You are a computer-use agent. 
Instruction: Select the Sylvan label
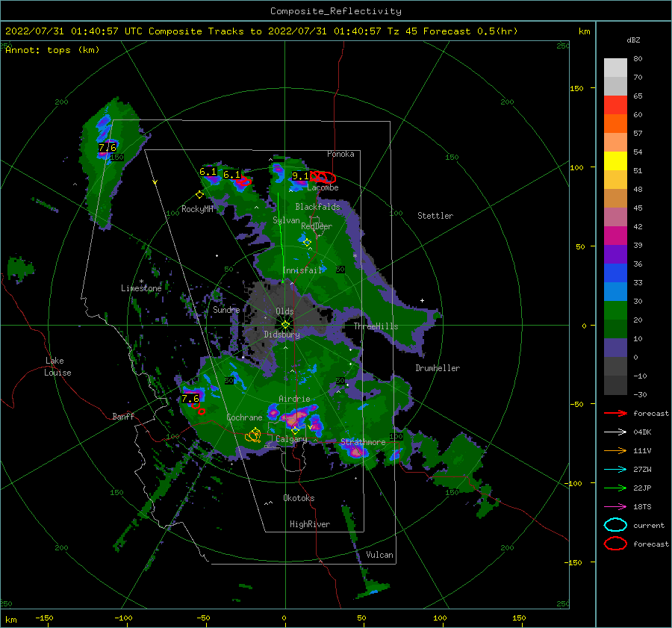pos(286,221)
